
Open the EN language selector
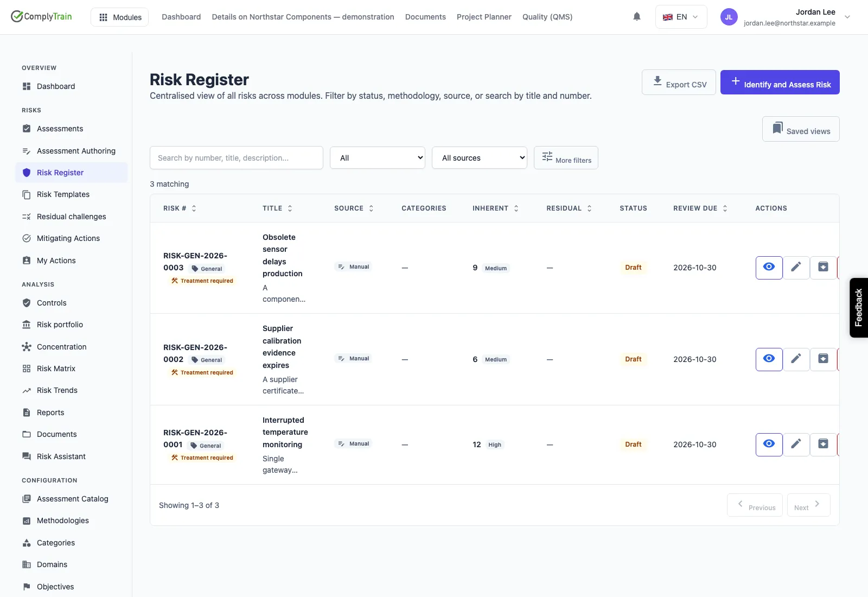tap(681, 17)
